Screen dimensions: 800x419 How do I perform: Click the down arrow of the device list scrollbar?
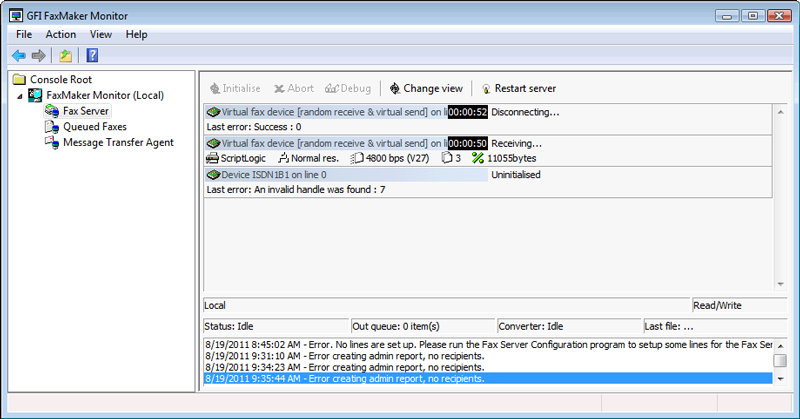coord(780,284)
